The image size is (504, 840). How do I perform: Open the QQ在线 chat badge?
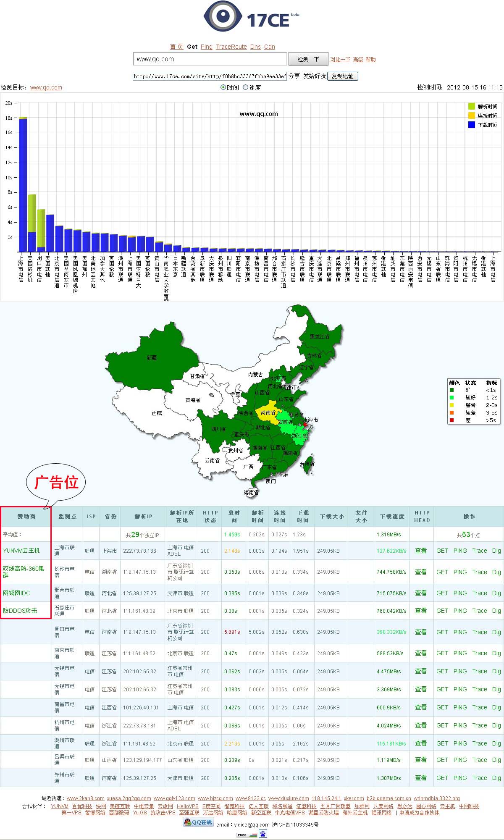198,822
